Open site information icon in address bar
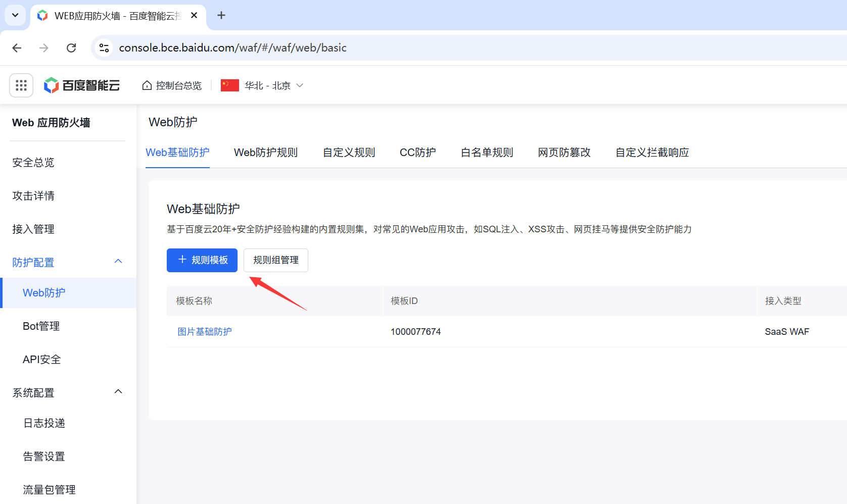Image resolution: width=847 pixels, height=504 pixels. pyautogui.click(x=104, y=47)
